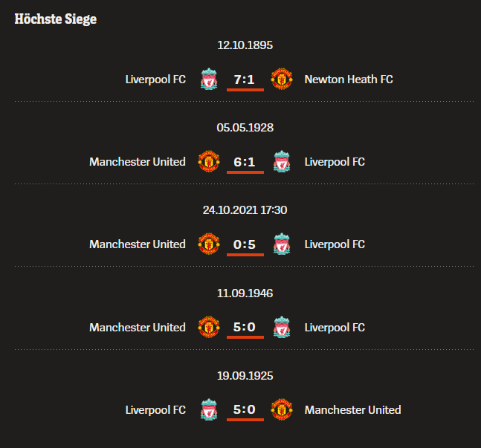Click Liverpool crest in the 11.09.1946 match
Screen dimensions: 481x448
tap(282, 327)
